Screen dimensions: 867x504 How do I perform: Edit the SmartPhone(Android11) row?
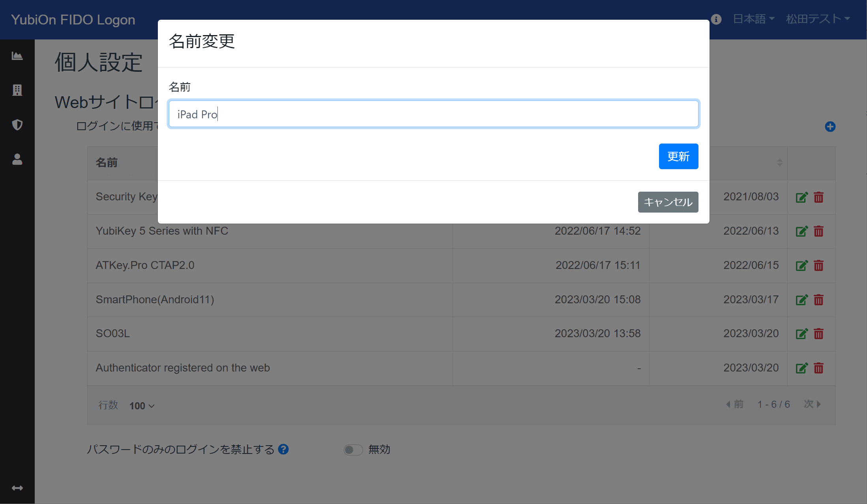[801, 300]
